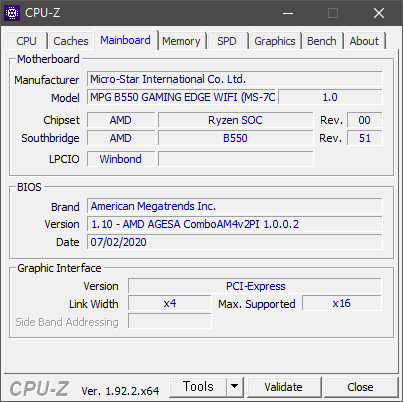
Task: Click the Manufacturer field Micro-Star International Co. Ltd.
Action: click(235, 79)
